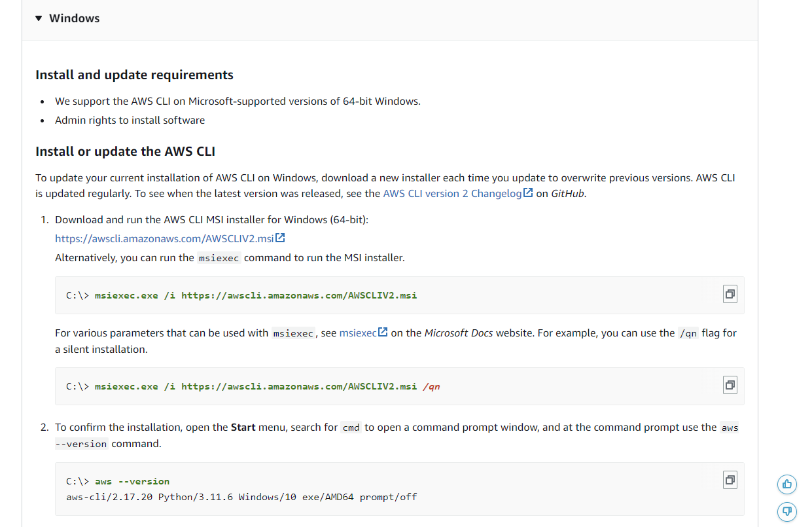
Task: Click the red '/qn' in second code block
Action: tap(431, 386)
